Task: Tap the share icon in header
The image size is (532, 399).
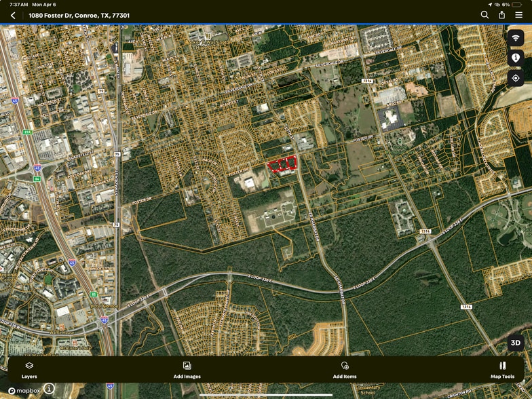Action: pyautogui.click(x=501, y=15)
